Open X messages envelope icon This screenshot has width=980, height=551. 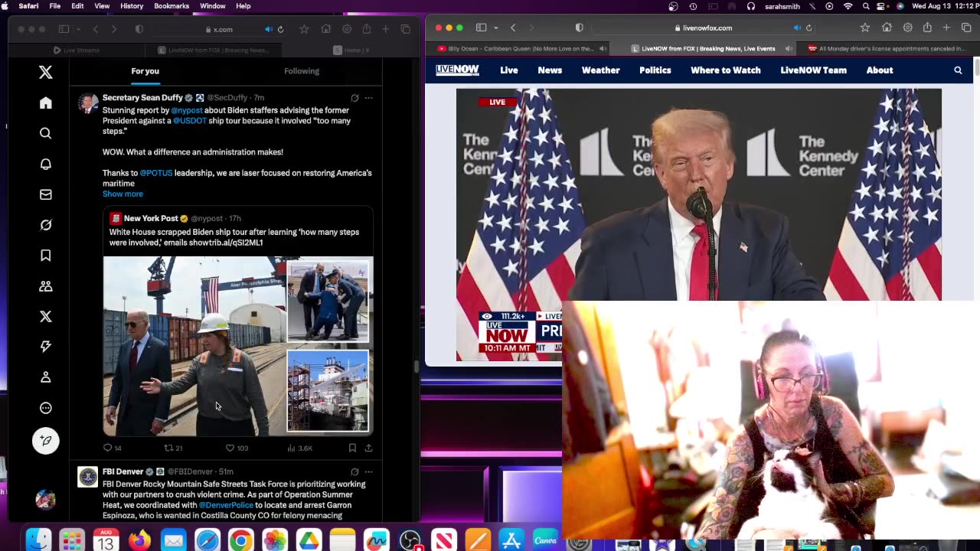(46, 194)
